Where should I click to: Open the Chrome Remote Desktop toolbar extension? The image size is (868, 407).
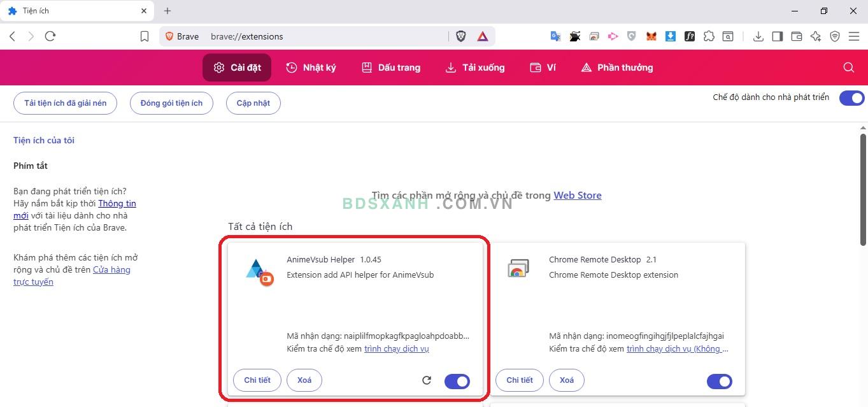coord(594,36)
